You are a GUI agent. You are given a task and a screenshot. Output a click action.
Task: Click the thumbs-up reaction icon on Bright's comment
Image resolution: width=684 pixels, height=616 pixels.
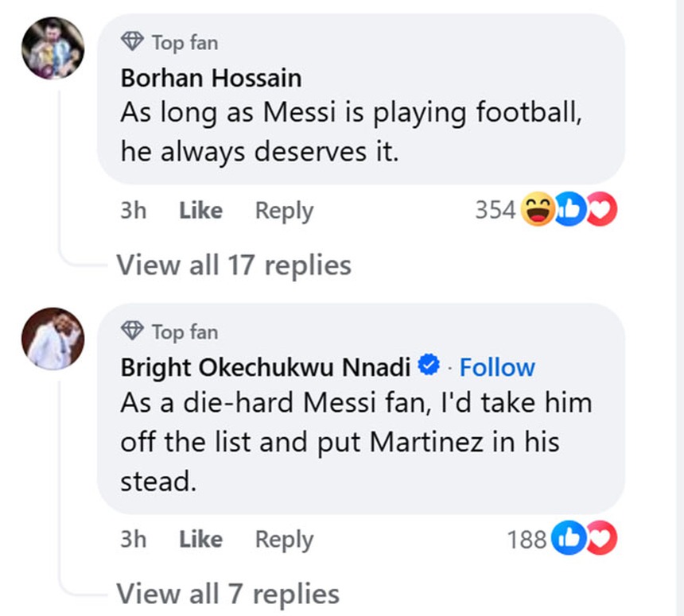pyautogui.click(x=569, y=538)
